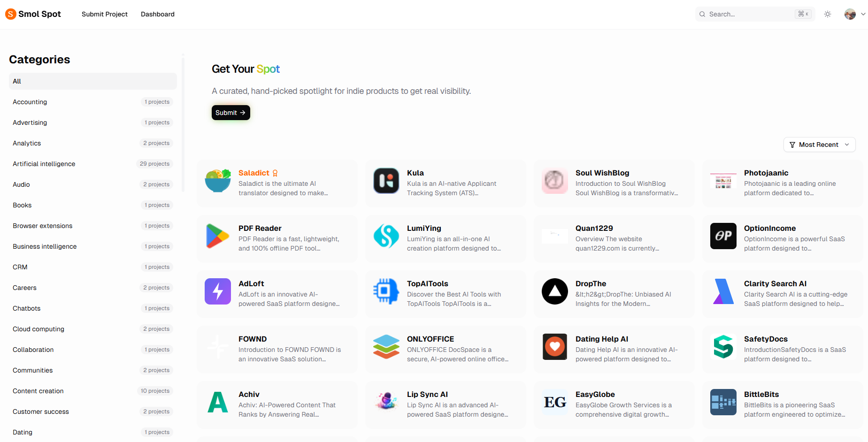Image resolution: width=868 pixels, height=442 pixels.
Task: Open the Submit Project nav item
Action: pyautogui.click(x=105, y=14)
